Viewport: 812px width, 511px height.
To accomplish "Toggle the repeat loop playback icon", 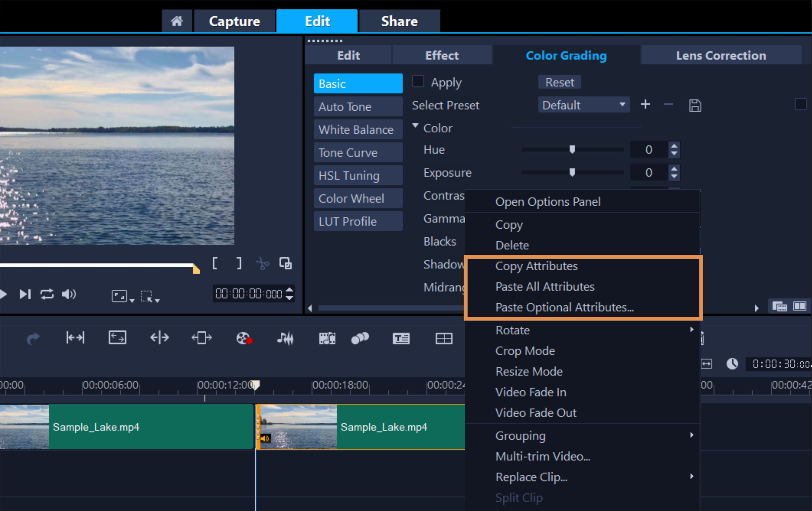I will coord(47,294).
